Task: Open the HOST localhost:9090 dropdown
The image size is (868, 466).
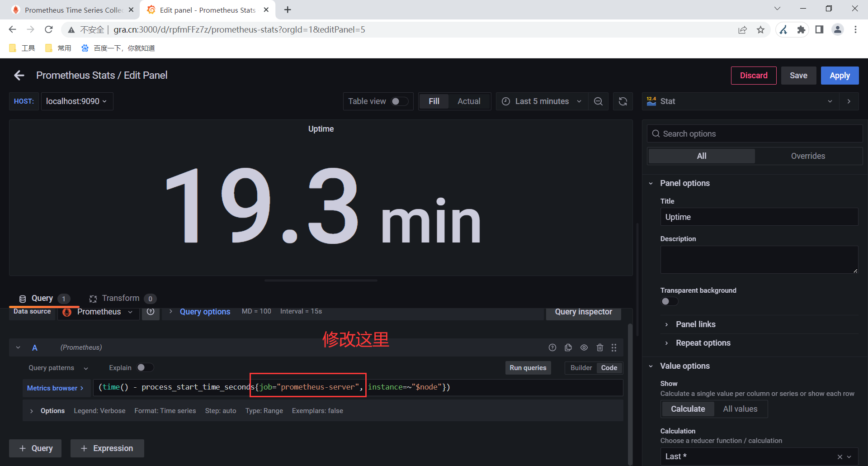Action: (77, 101)
